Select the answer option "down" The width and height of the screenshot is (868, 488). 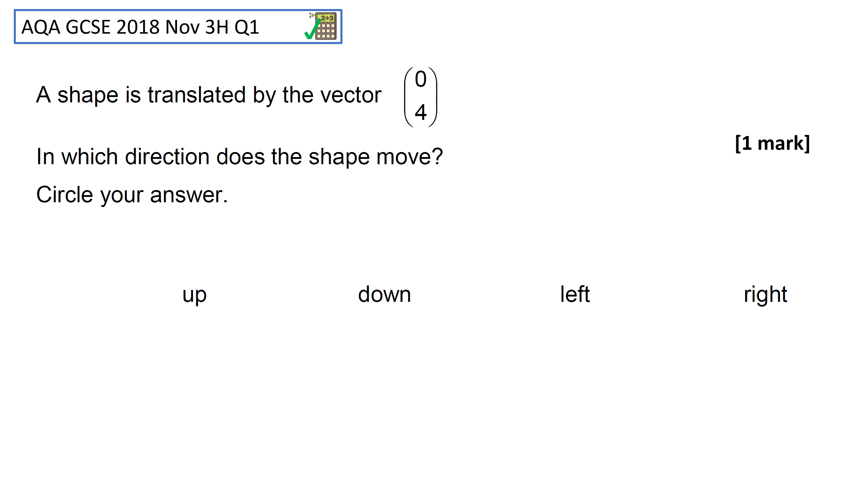point(384,294)
